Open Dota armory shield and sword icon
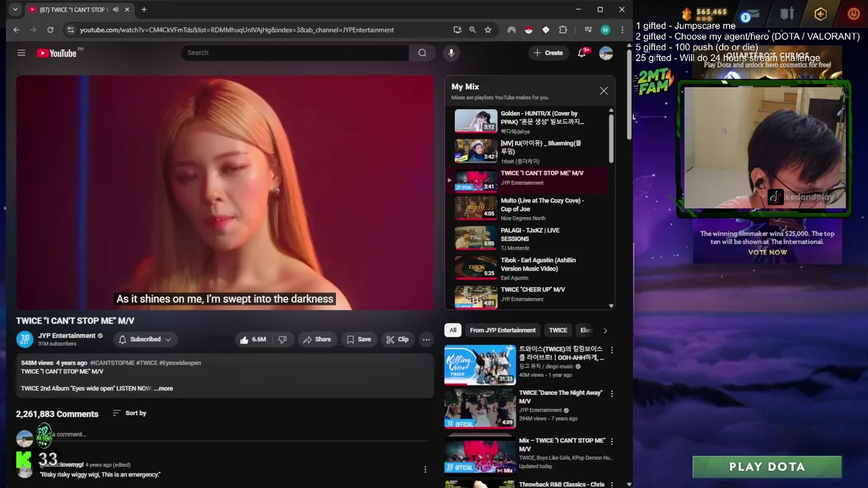Image resolution: width=868 pixels, height=488 pixels. 787,14
